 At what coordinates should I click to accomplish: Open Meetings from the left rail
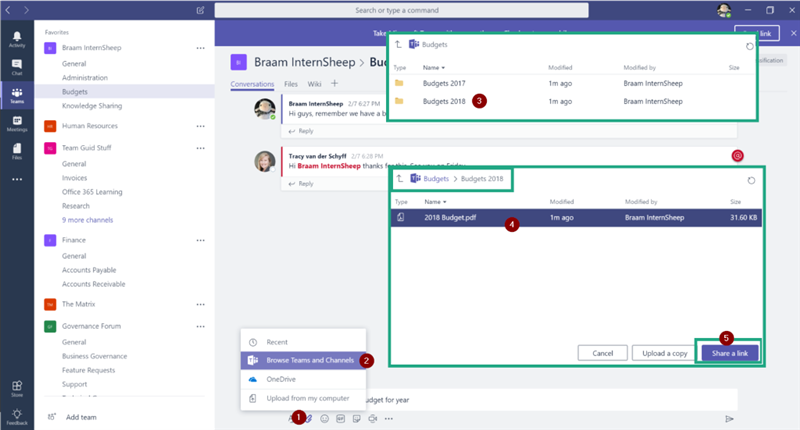pos(17,123)
